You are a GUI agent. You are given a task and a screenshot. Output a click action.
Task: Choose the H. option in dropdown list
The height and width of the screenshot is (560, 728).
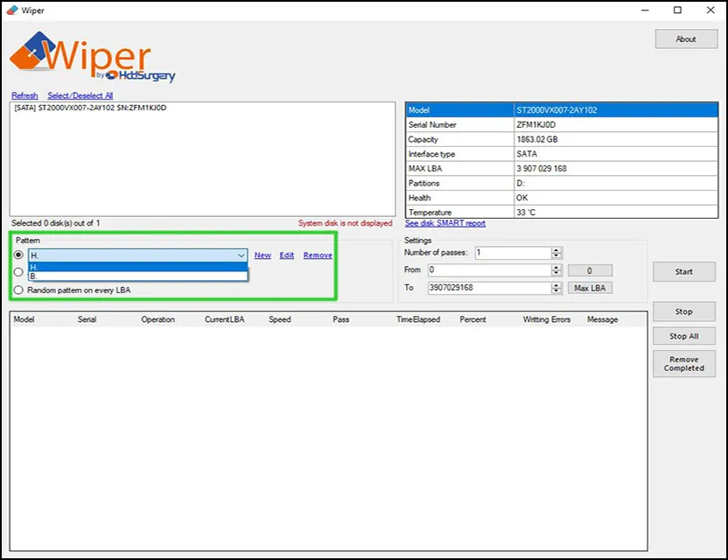[138, 267]
